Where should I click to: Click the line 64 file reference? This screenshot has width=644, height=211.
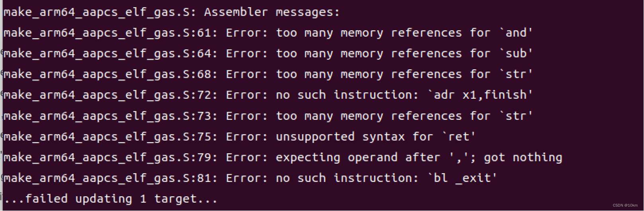point(110,53)
